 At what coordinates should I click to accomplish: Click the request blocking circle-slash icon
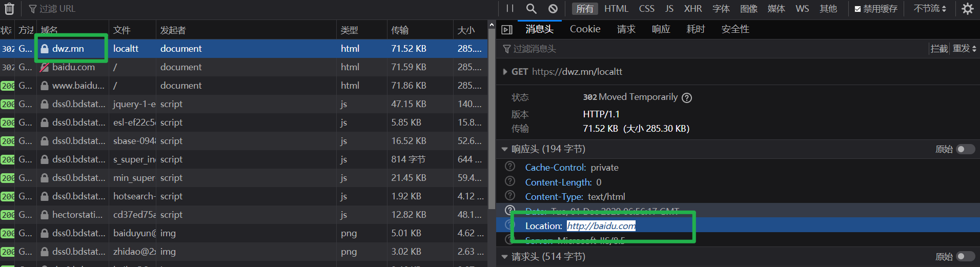coord(553,9)
